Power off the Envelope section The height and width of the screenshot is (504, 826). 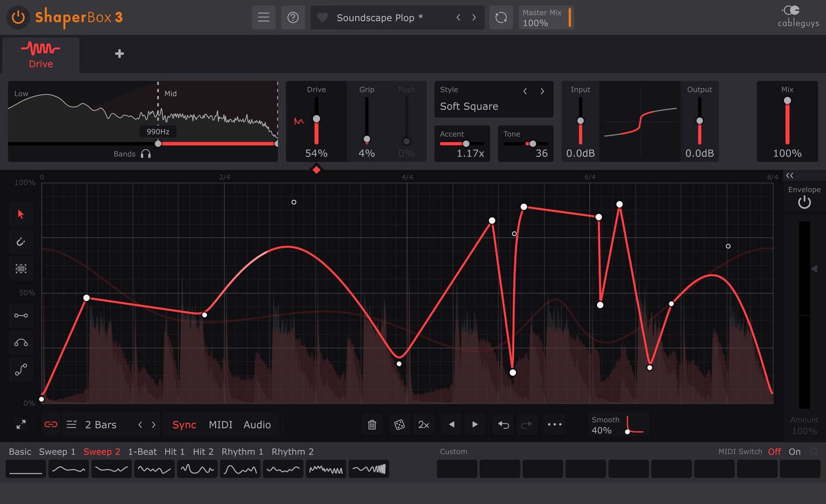[804, 202]
